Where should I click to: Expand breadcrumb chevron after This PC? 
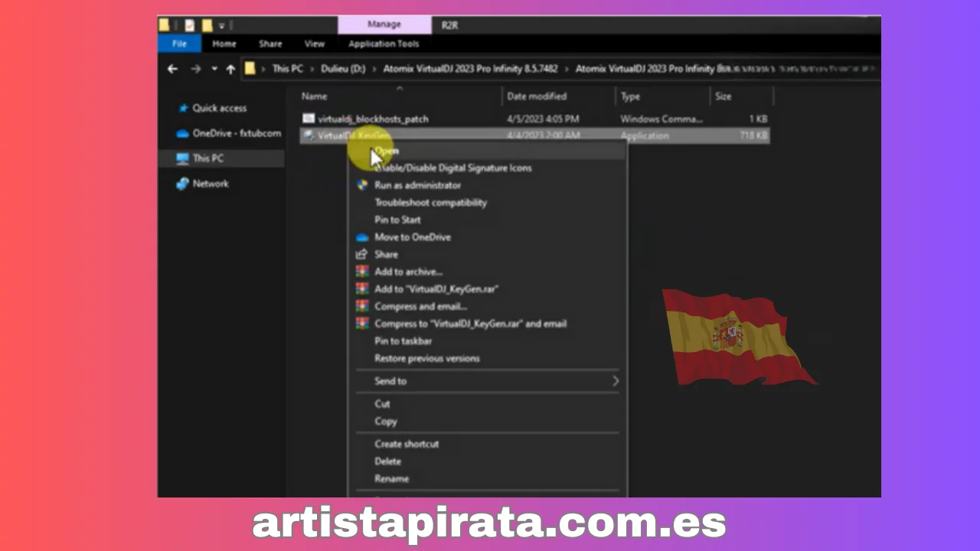pos(312,69)
